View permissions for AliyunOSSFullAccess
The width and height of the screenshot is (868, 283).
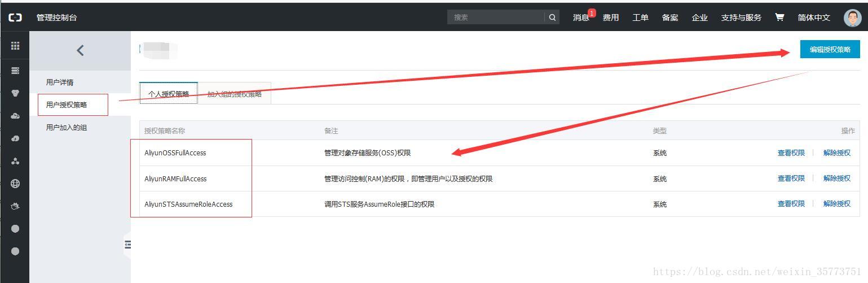click(x=791, y=153)
